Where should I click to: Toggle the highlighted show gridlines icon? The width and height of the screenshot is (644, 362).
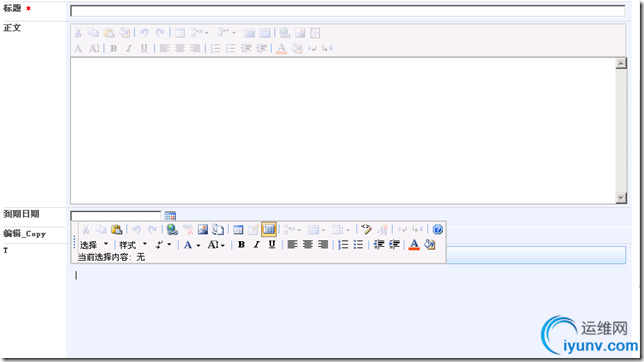click(x=269, y=229)
